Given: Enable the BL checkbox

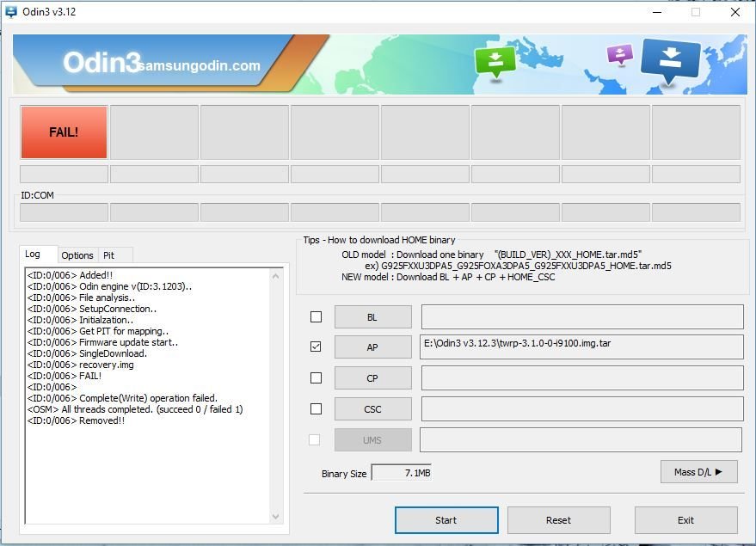Looking at the screenshot, I should [316, 316].
